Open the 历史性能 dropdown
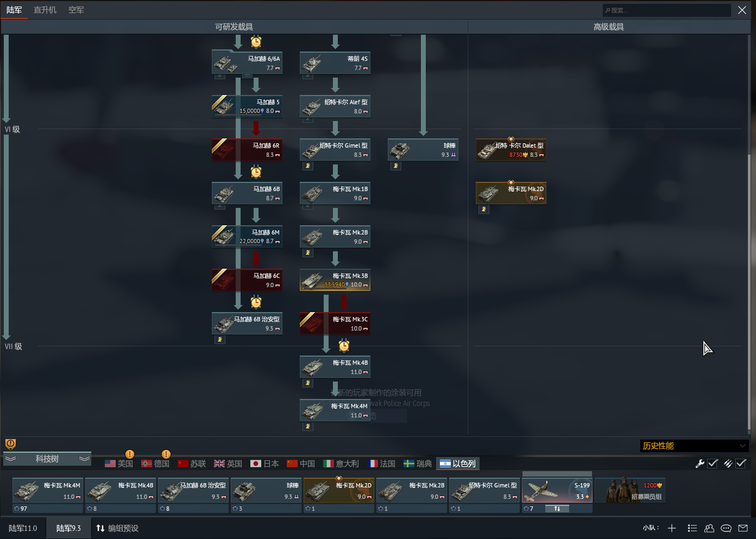The height and width of the screenshot is (539, 756). click(x=694, y=446)
